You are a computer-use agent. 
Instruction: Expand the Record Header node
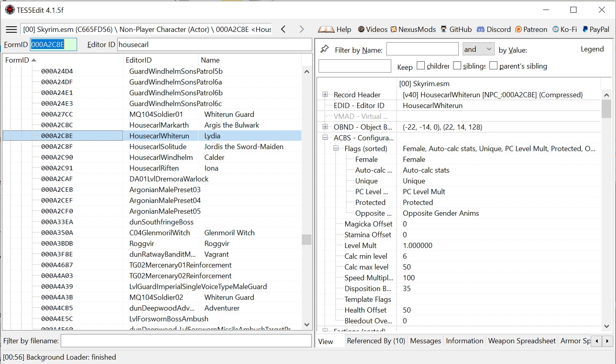click(x=325, y=94)
